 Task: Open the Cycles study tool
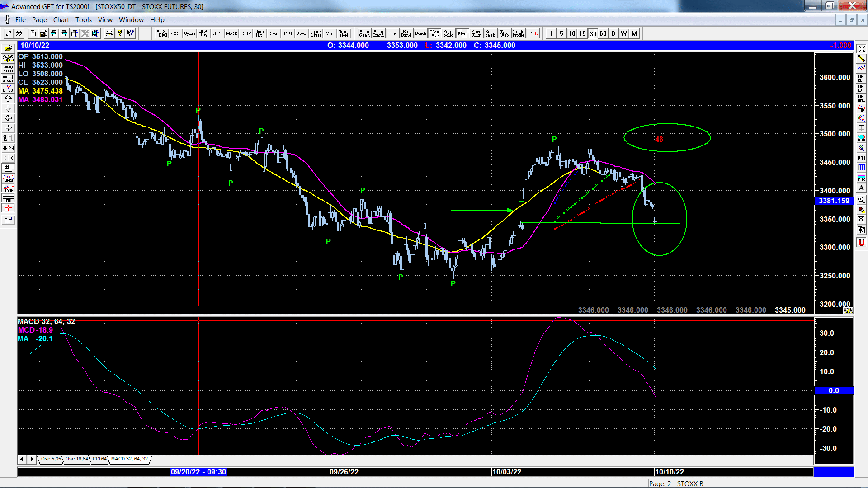pyautogui.click(x=189, y=33)
